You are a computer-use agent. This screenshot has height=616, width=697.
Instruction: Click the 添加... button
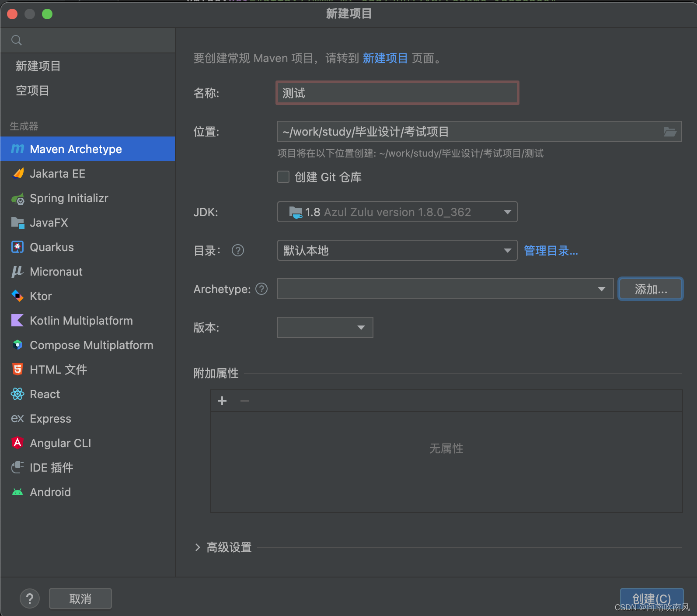pyautogui.click(x=651, y=289)
